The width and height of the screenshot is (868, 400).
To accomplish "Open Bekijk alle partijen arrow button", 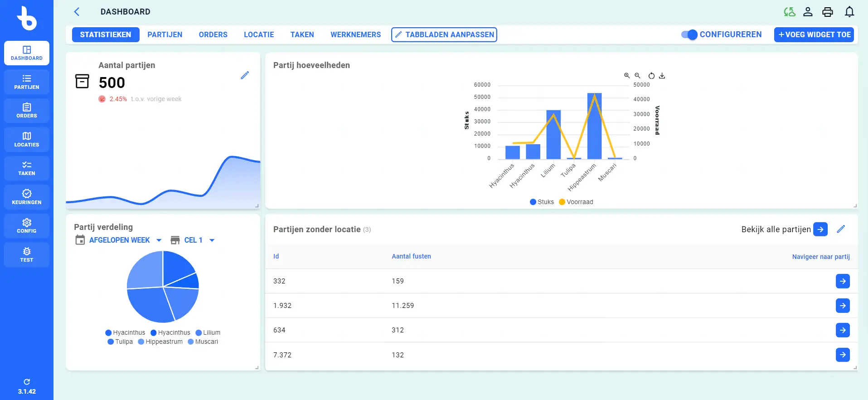I will pos(820,229).
